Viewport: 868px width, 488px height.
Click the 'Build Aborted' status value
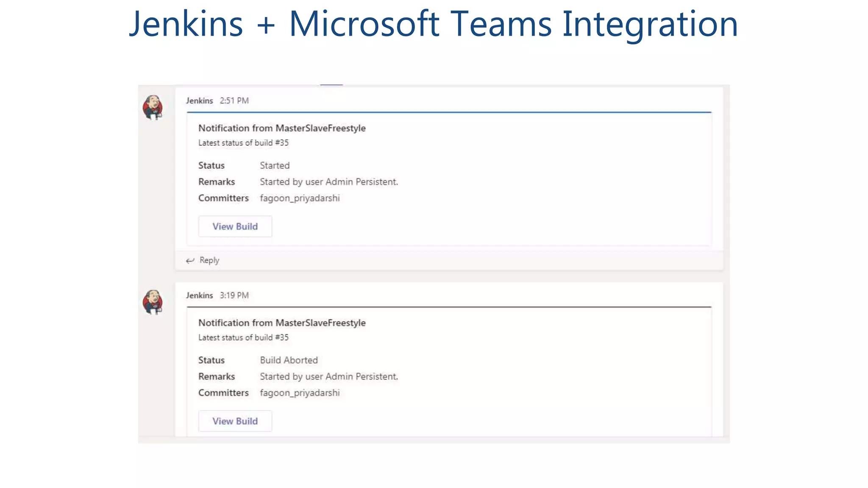289,360
